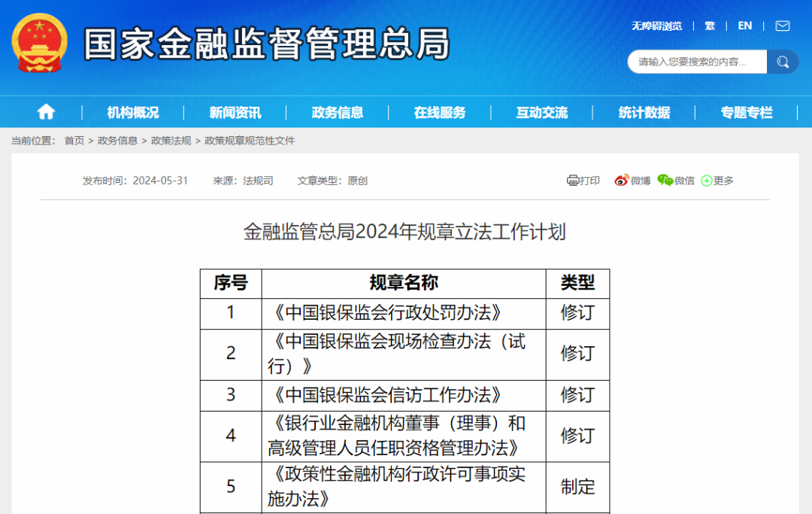The image size is (812, 514).
Task: Open the 互动交流 navigation menu
Action: pos(543,111)
